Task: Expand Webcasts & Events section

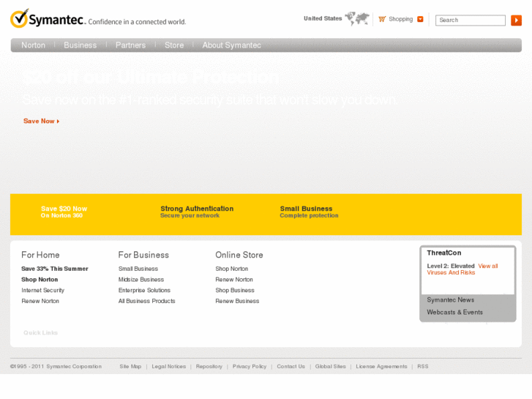Action: pos(454,313)
